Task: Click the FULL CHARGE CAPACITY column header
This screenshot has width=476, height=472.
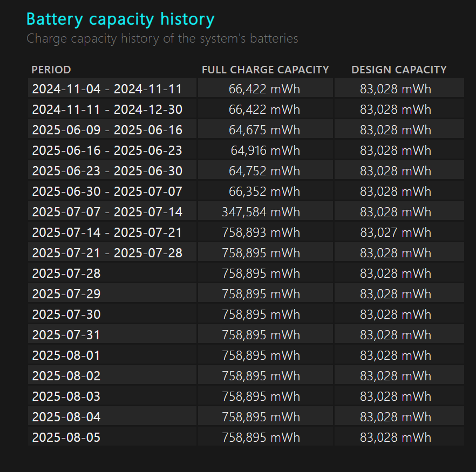Action: click(265, 70)
